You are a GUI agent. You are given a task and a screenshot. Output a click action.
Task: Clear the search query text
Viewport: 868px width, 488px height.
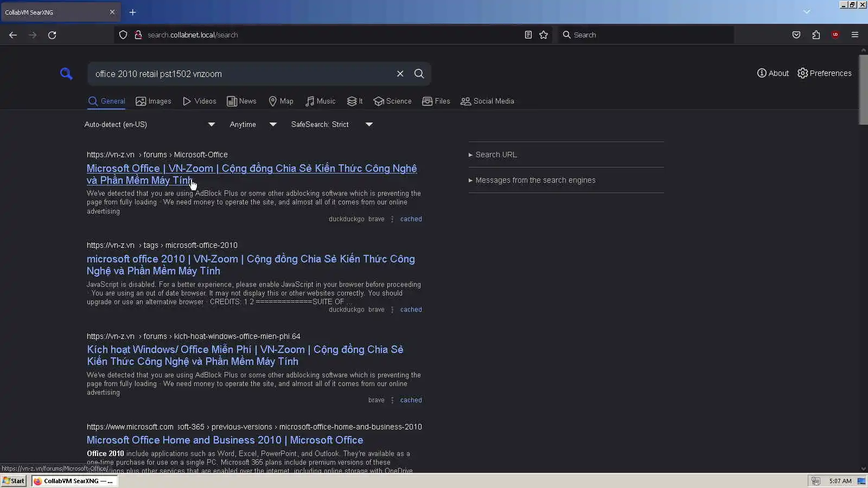[400, 74]
